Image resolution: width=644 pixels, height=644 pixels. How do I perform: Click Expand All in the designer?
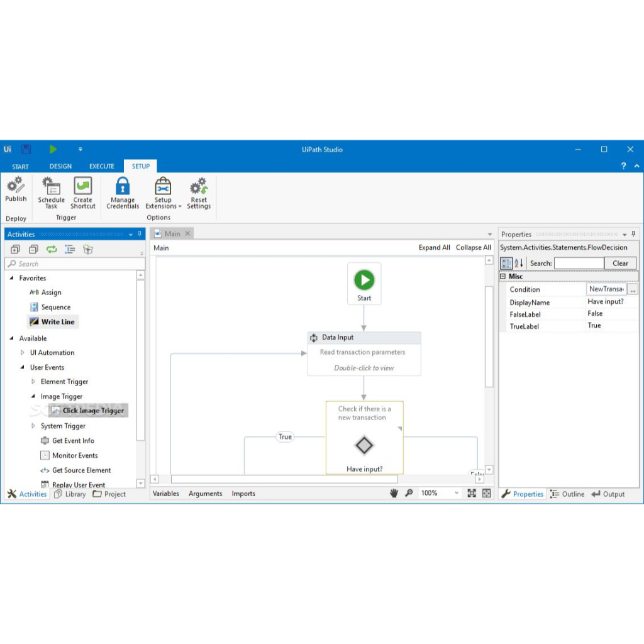(x=434, y=248)
